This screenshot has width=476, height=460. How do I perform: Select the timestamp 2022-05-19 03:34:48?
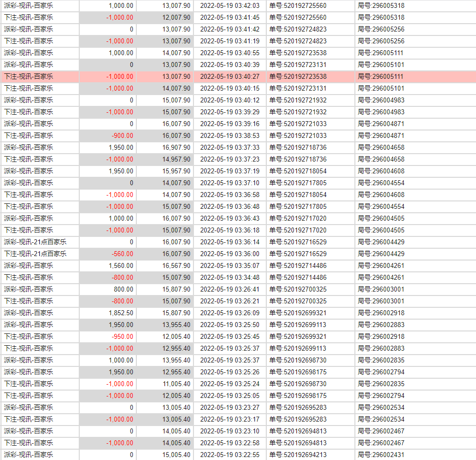(229, 277)
